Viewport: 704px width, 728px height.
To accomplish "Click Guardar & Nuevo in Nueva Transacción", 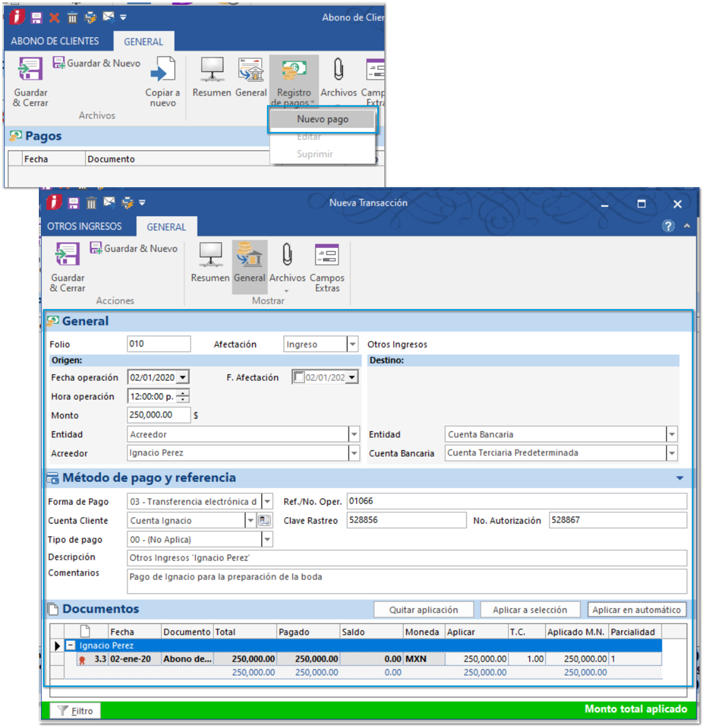I will click(134, 248).
